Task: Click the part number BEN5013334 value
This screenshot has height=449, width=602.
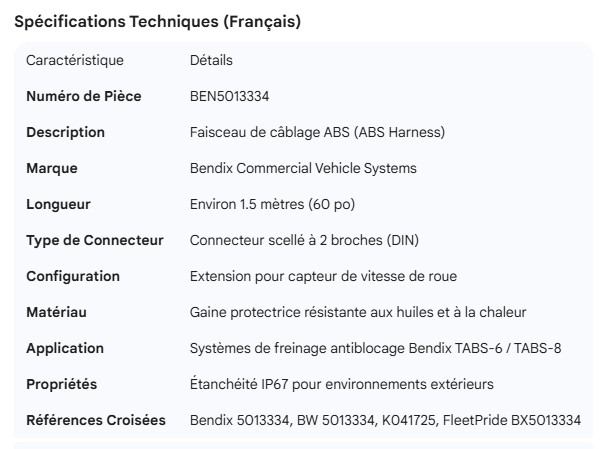Action: click(229, 96)
